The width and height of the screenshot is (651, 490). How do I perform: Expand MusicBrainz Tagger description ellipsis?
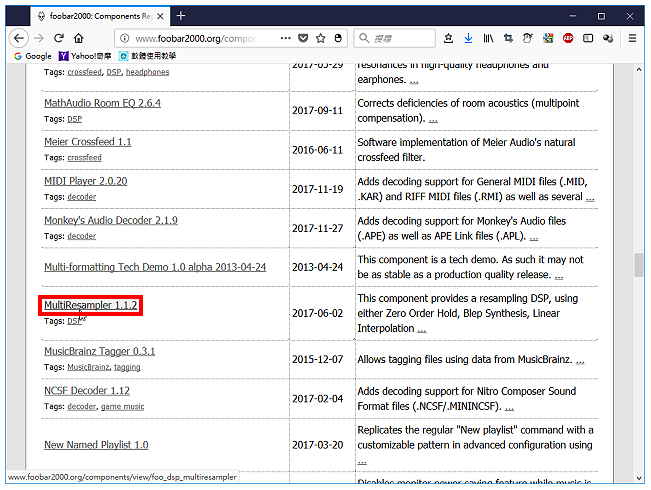click(x=580, y=361)
